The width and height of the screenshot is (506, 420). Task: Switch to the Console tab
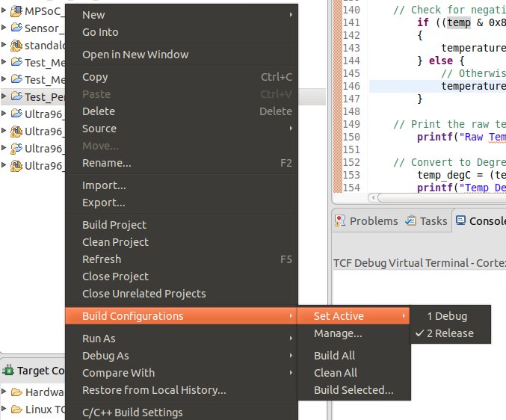[x=480, y=221]
